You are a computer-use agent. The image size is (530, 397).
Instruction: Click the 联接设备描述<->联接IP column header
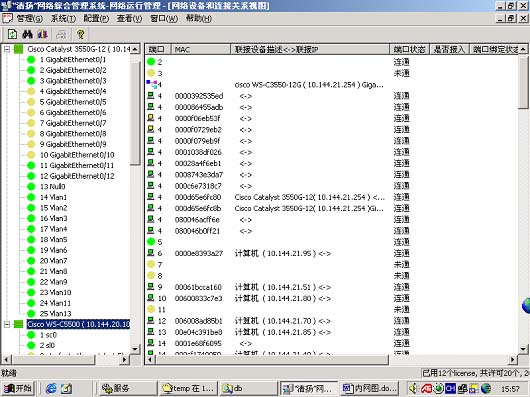[310, 50]
